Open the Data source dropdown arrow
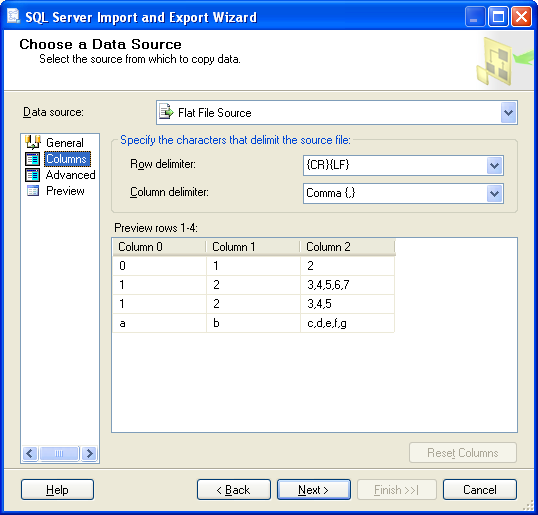Viewport: 538px width, 515px height. click(x=508, y=113)
